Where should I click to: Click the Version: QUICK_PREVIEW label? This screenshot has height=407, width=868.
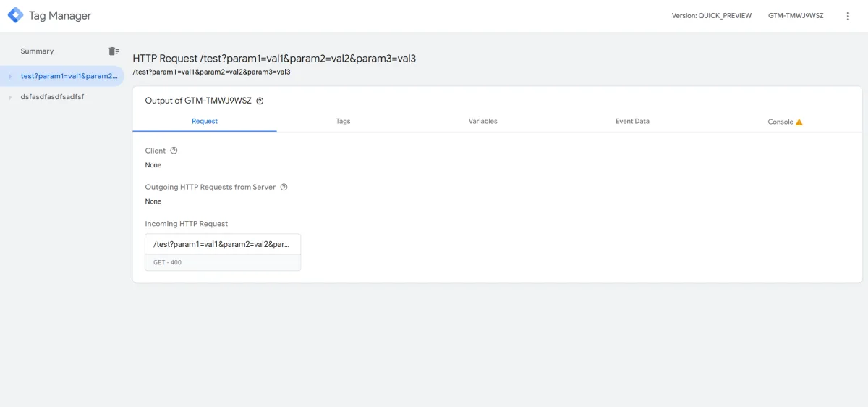click(x=711, y=16)
